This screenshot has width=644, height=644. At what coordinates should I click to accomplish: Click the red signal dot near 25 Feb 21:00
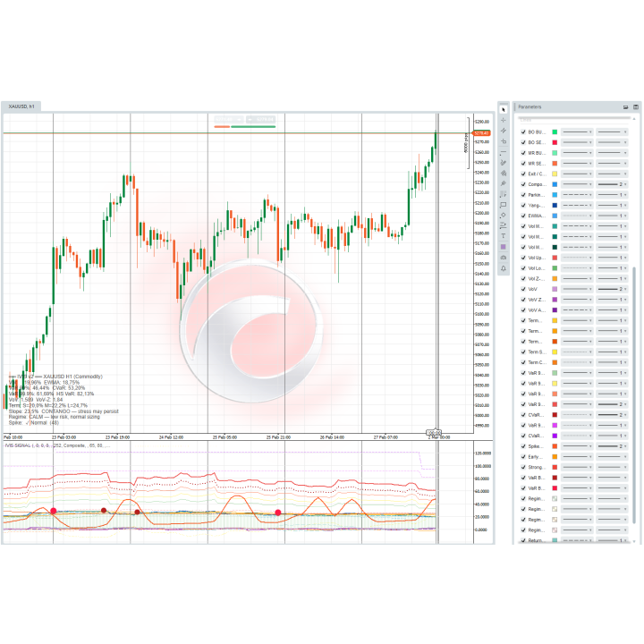tap(278, 513)
